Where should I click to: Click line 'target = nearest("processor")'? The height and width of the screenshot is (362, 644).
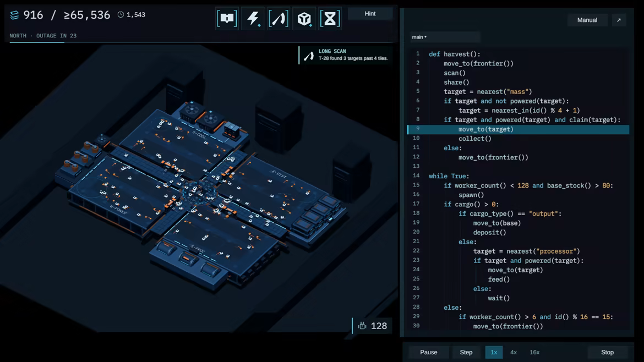pos(527,251)
